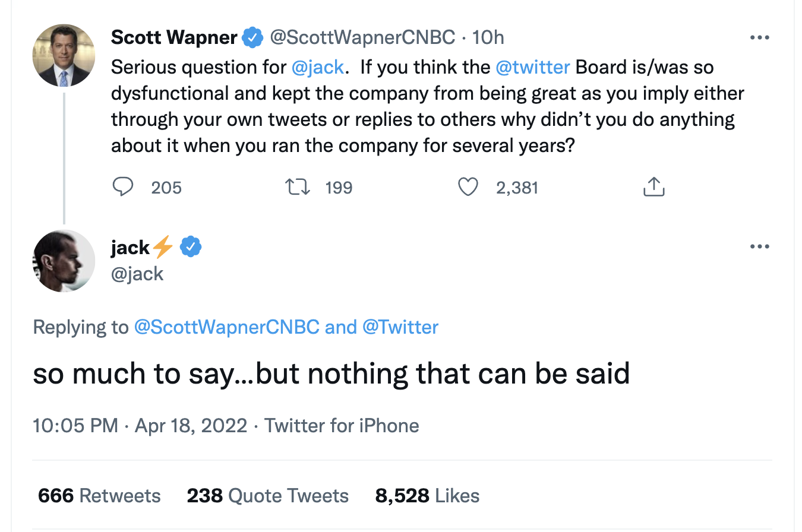Open more options menu on jack's tweet
802x532 pixels.
coord(759,246)
